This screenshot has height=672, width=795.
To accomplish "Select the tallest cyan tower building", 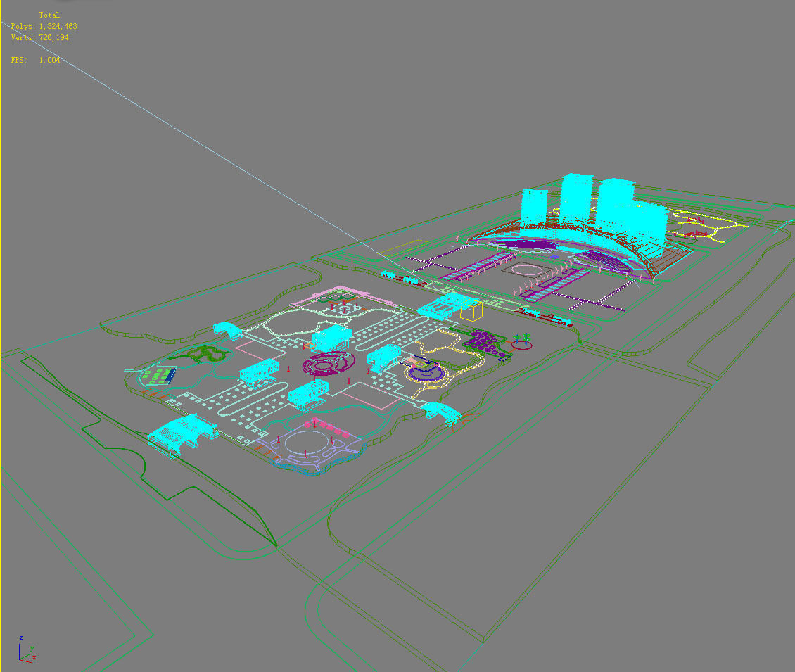I will tap(576, 201).
